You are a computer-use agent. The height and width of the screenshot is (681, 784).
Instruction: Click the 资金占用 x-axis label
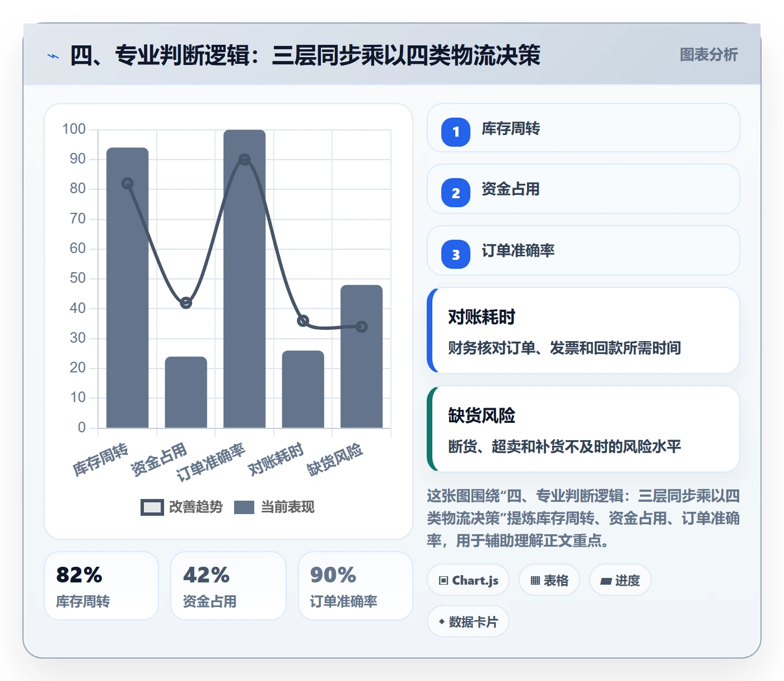pyautogui.click(x=158, y=460)
